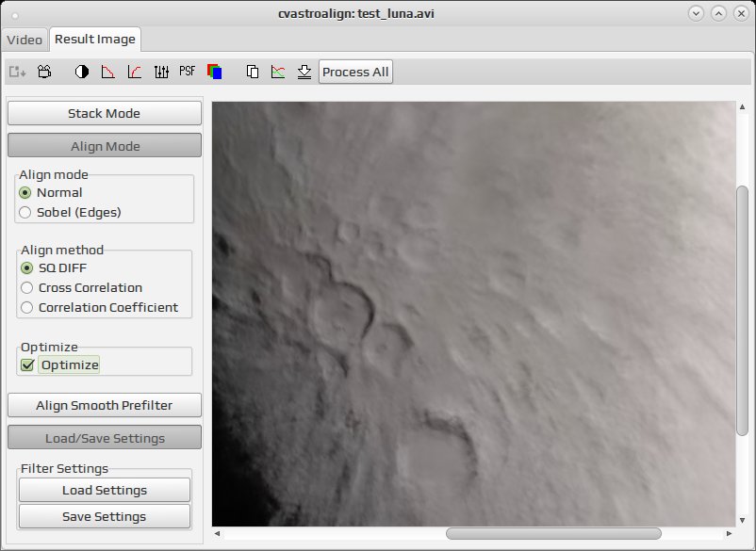The width and height of the screenshot is (756, 551).
Task: Click the red-green-blue color channels icon
Action: [215, 72]
